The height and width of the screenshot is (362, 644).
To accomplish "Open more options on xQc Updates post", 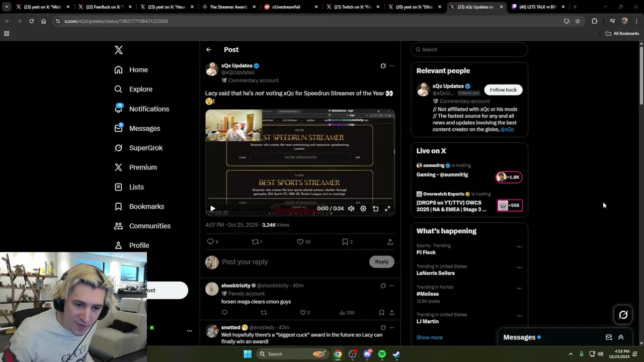I will (x=392, y=66).
